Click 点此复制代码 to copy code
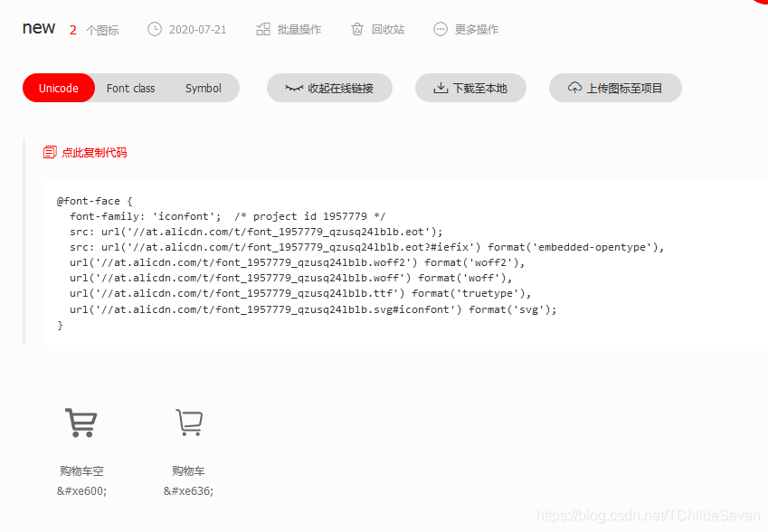This screenshot has height=532, width=768. [94, 153]
